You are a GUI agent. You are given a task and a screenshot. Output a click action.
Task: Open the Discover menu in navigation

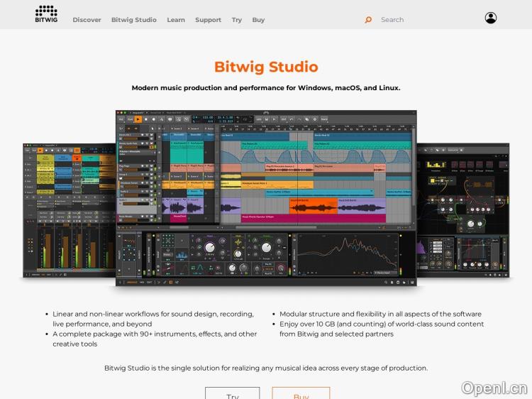coord(87,20)
